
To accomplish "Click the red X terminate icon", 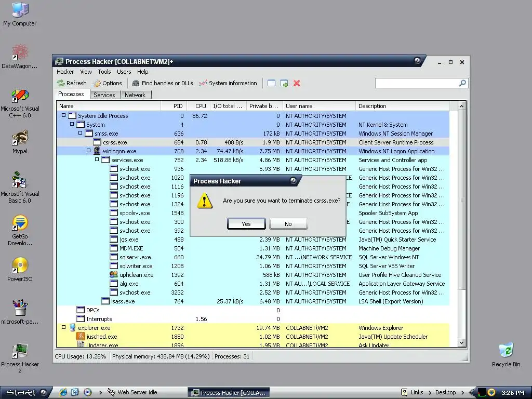I will click(x=297, y=83).
